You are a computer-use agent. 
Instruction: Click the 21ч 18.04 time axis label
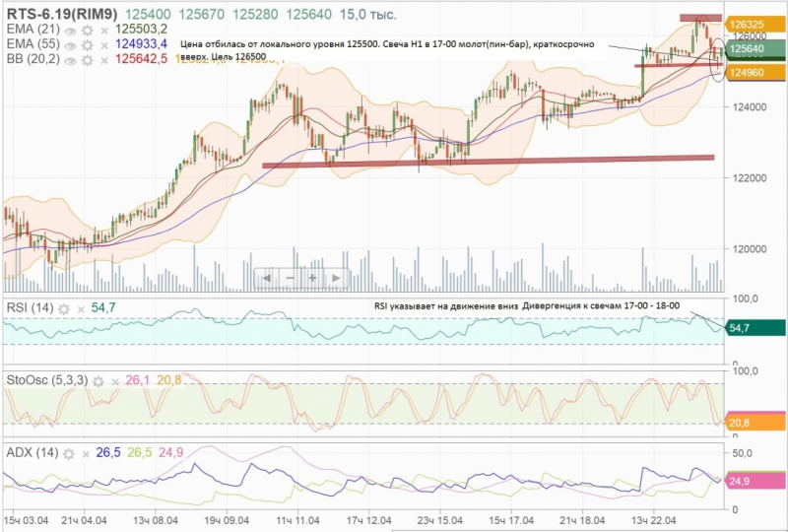click(x=582, y=520)
